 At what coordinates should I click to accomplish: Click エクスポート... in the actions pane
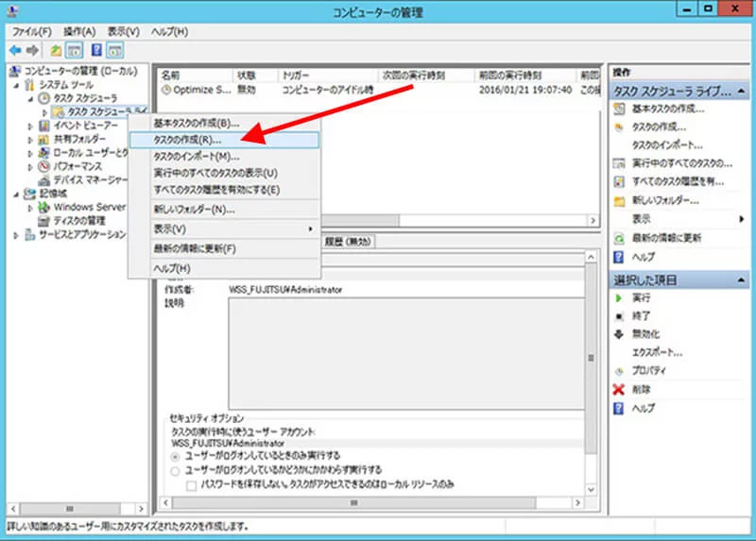tap(657, 352)
